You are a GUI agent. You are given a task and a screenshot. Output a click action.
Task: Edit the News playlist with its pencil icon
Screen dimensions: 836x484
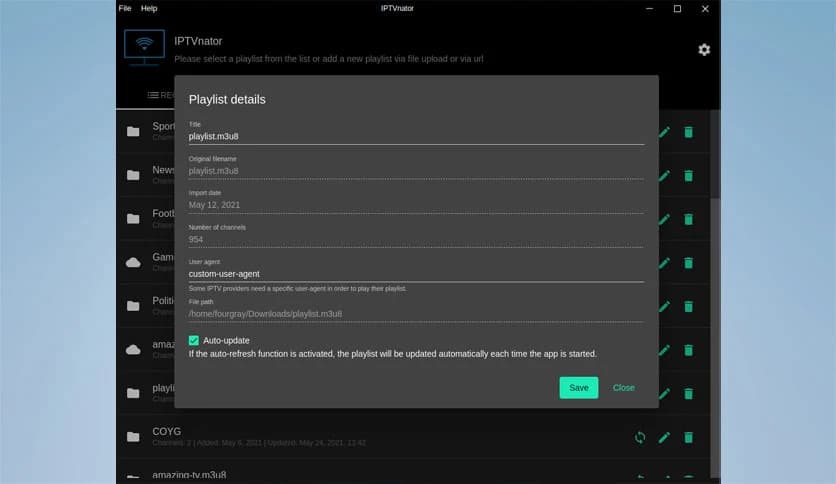[664, 176]
